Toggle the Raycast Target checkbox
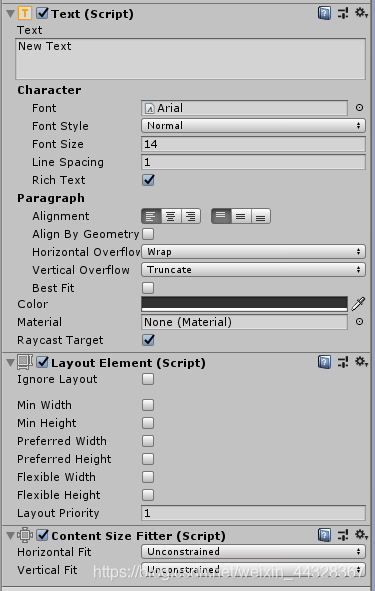Screen dimensions: 375x591 pos(148,340)
